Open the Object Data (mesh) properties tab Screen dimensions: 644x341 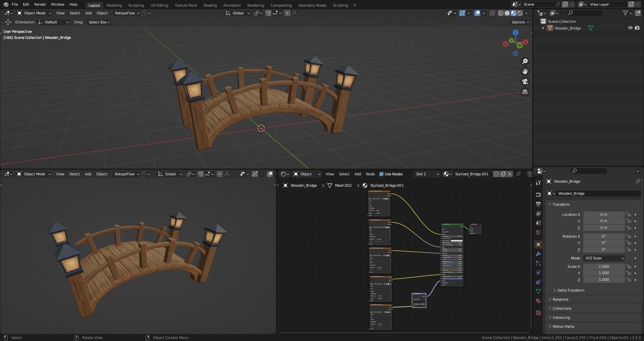(538, 291)
